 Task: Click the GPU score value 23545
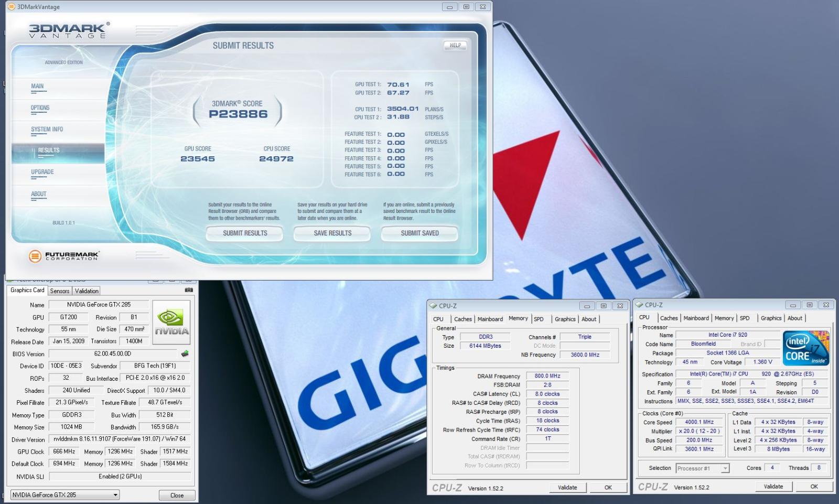coord(198,158)
